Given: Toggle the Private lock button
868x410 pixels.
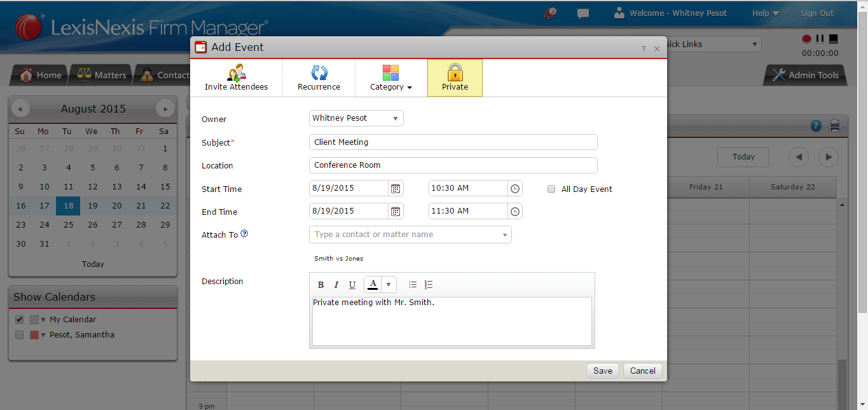Looking at the screenshot, I should (x=455, y=78).
